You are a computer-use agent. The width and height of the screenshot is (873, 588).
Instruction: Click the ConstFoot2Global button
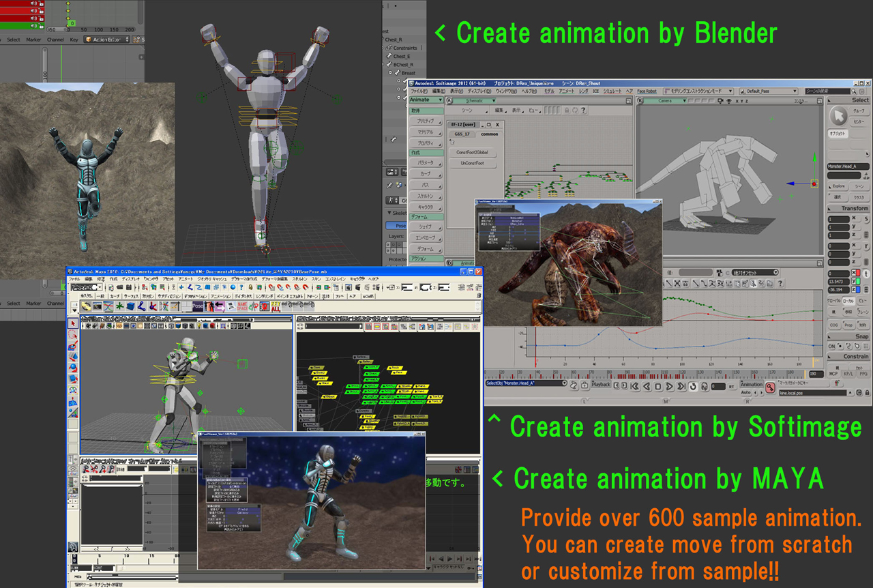click(472, 153)
